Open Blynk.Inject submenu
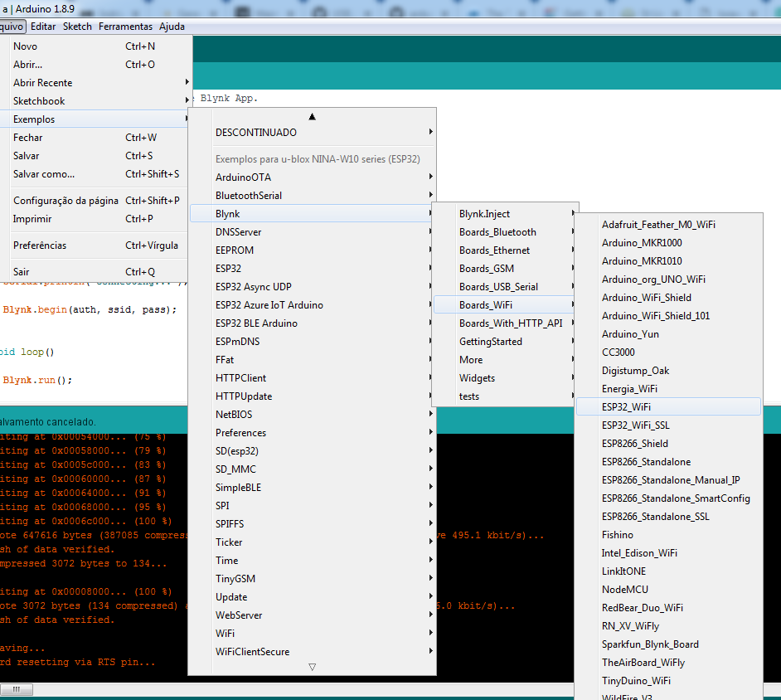The height and width of the screenshot is (700, 781). (x=505, y=214)
